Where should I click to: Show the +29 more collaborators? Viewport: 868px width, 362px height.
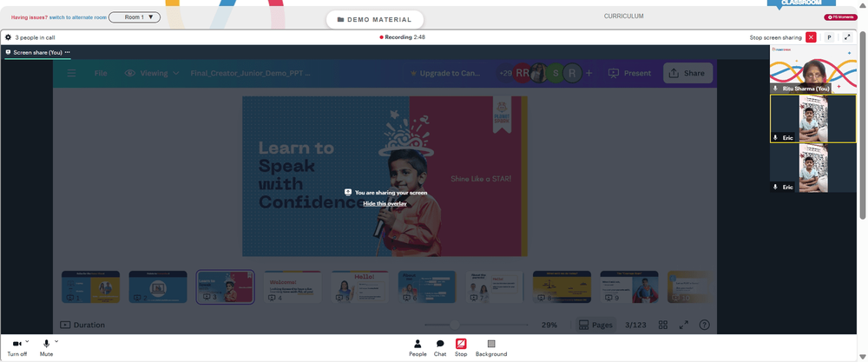point(505,73)
